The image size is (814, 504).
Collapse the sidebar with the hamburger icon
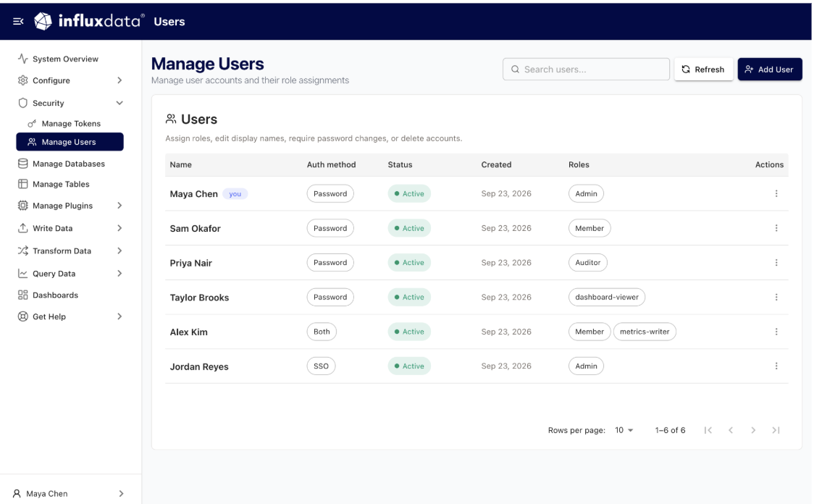coord(18,21)
